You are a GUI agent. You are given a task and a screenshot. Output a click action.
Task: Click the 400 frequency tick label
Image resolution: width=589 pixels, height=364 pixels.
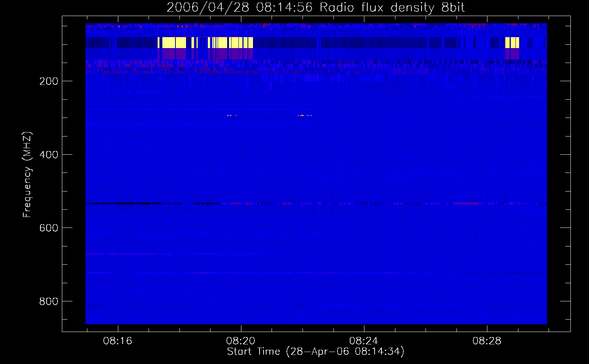(49, 155)
